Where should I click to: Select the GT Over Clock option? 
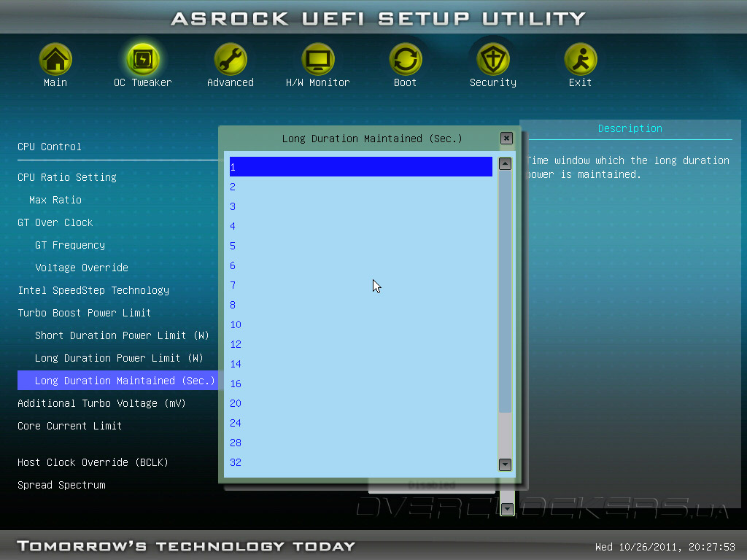55,222
